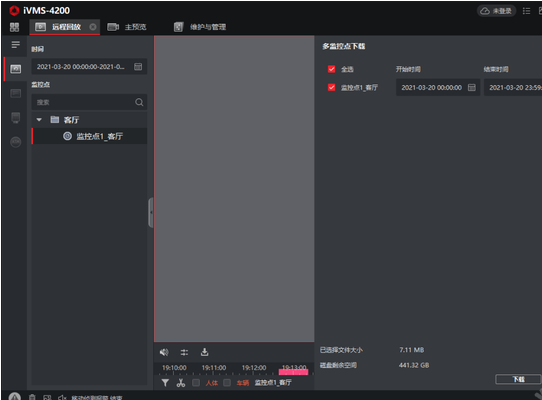Click the start time 2021-03-20 00:00:00 field

pyautogui.click(x=438, y=87)
